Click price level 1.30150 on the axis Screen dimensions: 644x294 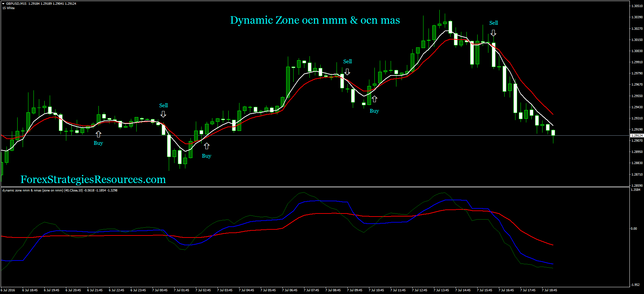(637, 40)
